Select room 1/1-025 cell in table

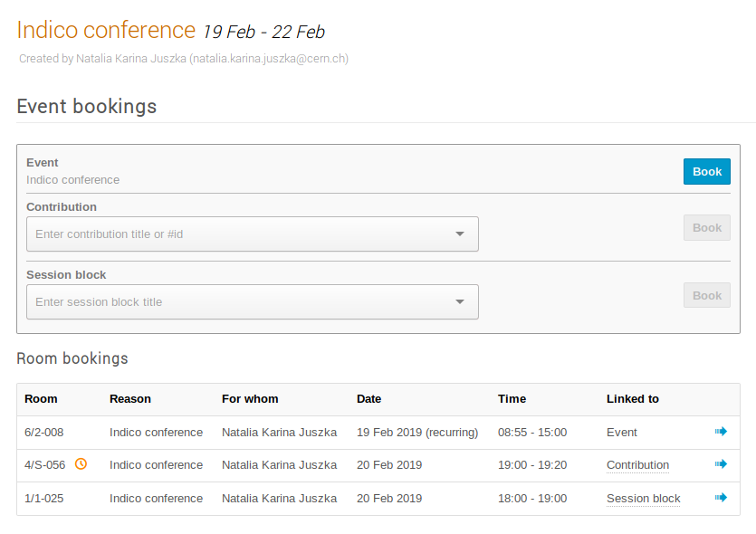[x=43, y=499]
